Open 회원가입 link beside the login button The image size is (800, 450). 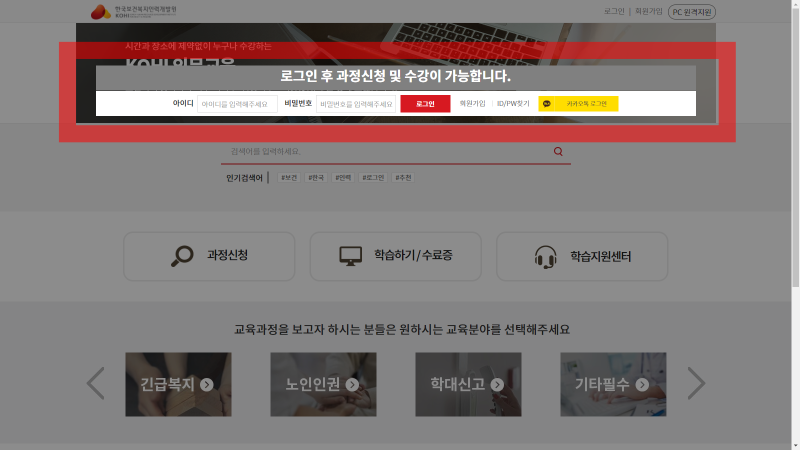pyautogui.click(x=472, y=104)
